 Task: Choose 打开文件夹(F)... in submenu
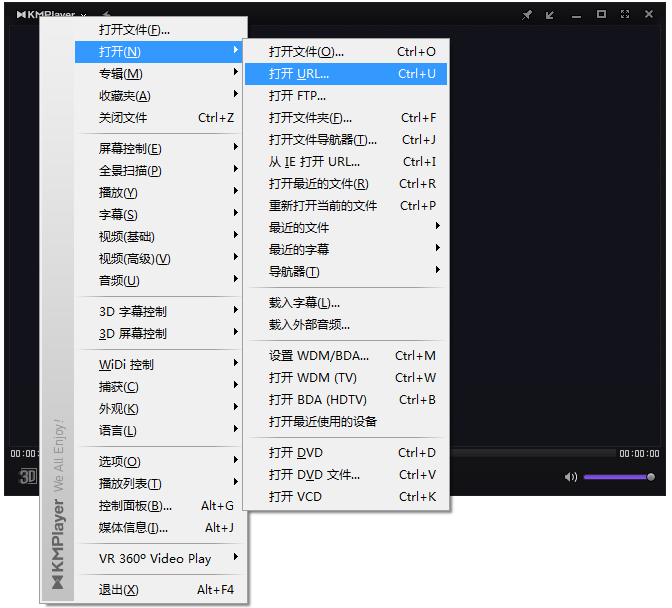(x=346, y=117)
